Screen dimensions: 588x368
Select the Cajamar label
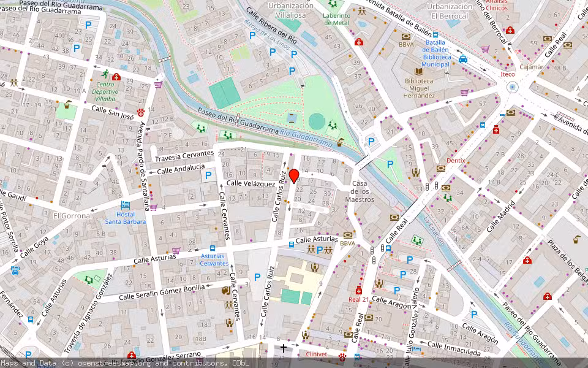tap(532, 67)
